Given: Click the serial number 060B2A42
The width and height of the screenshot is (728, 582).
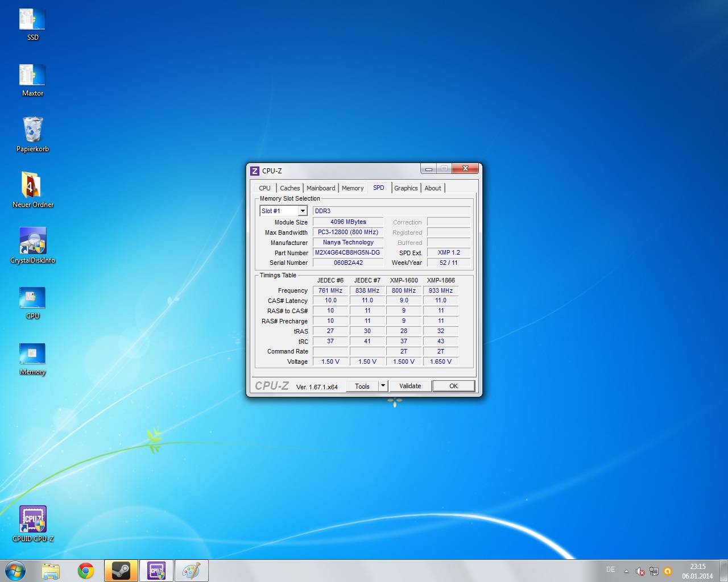Looking at the screenshot, I should click(348, 263).
